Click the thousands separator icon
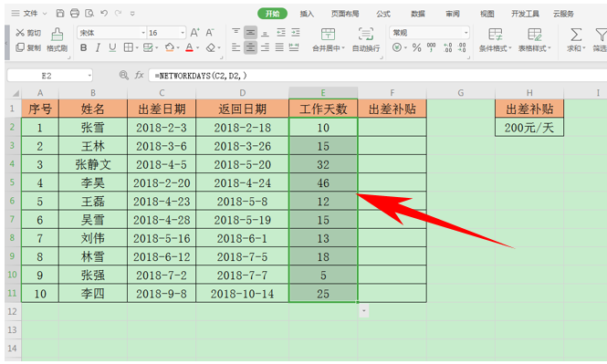607x364 pixels. coord(431,47)
